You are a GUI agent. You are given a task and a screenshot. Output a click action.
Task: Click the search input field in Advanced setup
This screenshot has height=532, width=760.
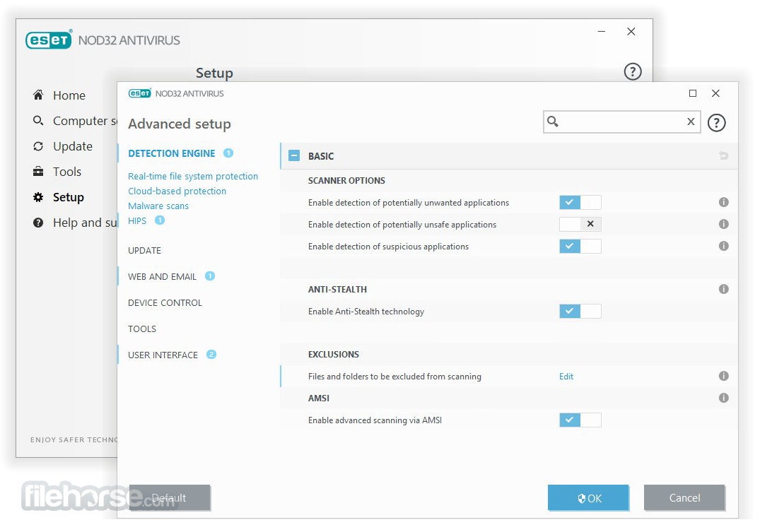click(622, 122)
